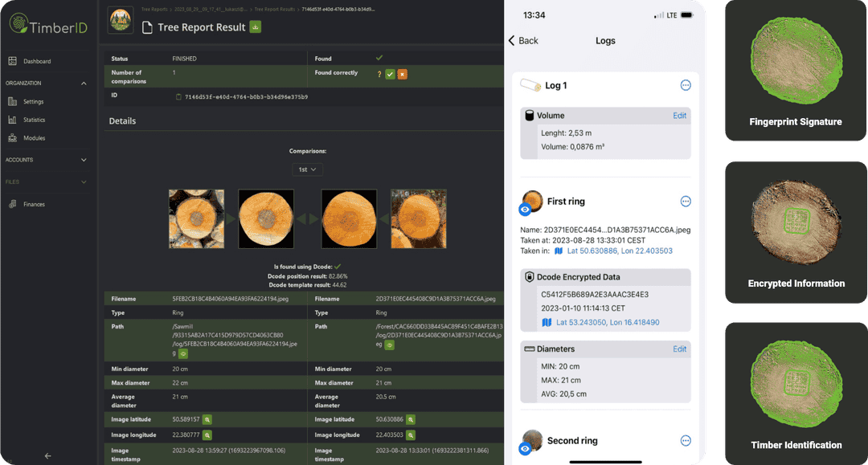Screen dimensions: 868x465
Task: Tap Edit in the Volume section
Action: [679, 116]
